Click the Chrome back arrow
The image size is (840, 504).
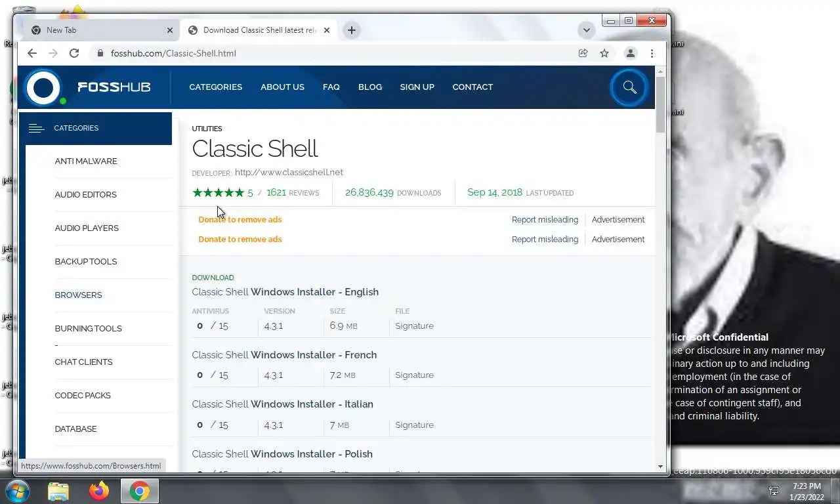pos(32,53)
